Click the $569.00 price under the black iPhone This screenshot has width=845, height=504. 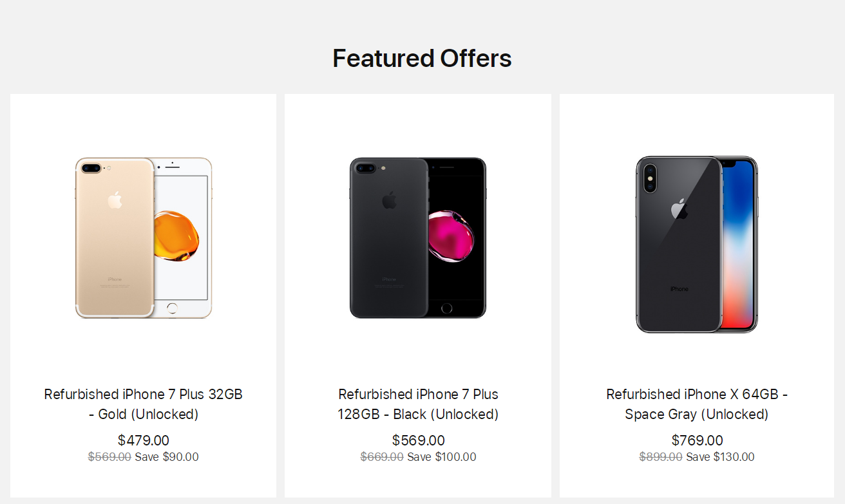(x=418, y=440)
